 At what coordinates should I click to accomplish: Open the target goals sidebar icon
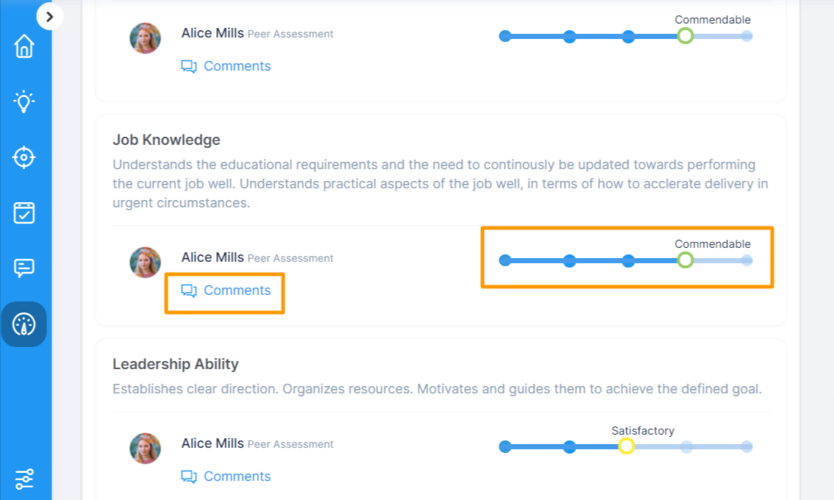24,158
